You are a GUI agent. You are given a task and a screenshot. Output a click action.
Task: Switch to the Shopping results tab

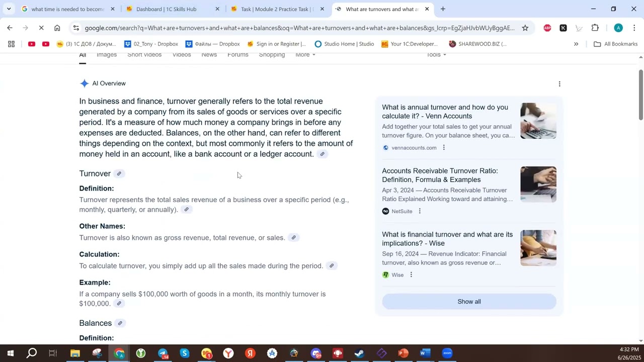pyautogui.click(x=272, y=55)
